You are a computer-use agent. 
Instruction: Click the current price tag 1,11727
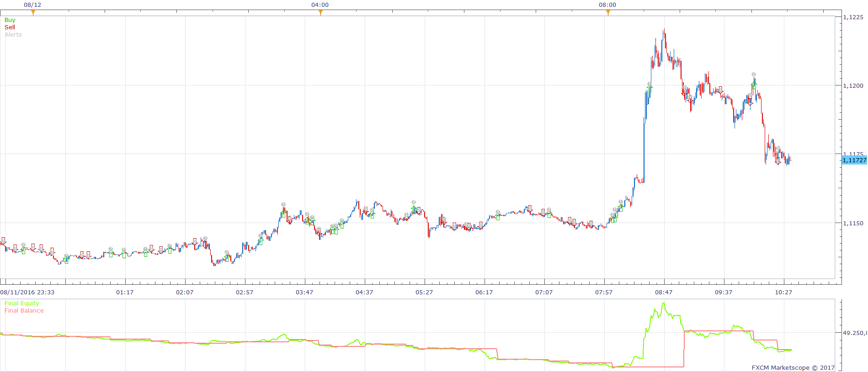point(854,160)
